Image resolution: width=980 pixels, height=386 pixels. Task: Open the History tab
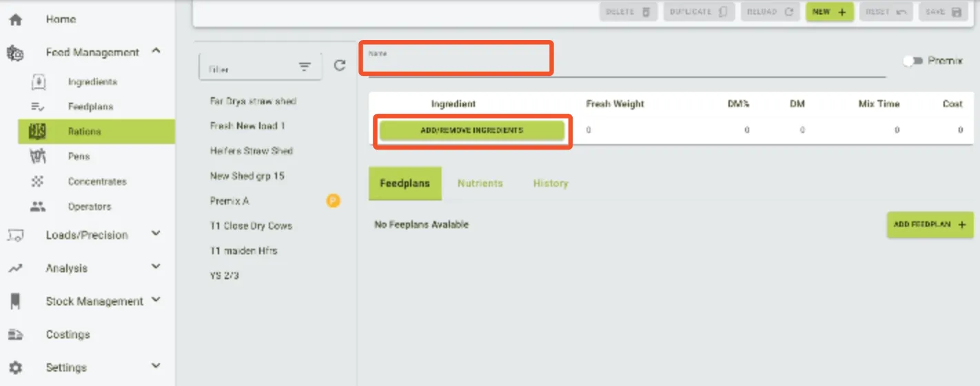(550, 183)
